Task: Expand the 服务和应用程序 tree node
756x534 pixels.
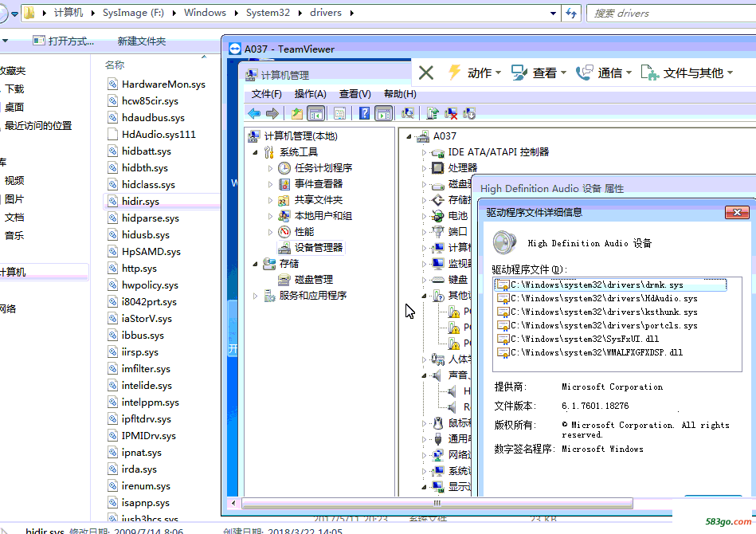Action: pyautogui.click(x=256, y=296)
